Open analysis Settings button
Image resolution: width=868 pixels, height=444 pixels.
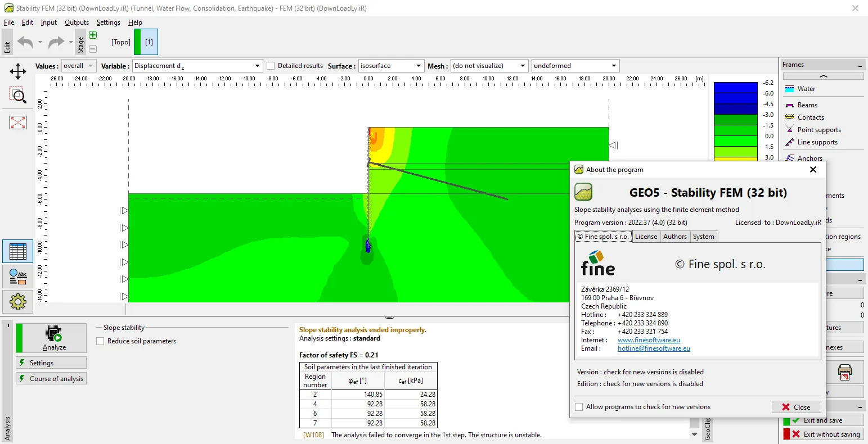pyautogui.click(x=51, y=363)
